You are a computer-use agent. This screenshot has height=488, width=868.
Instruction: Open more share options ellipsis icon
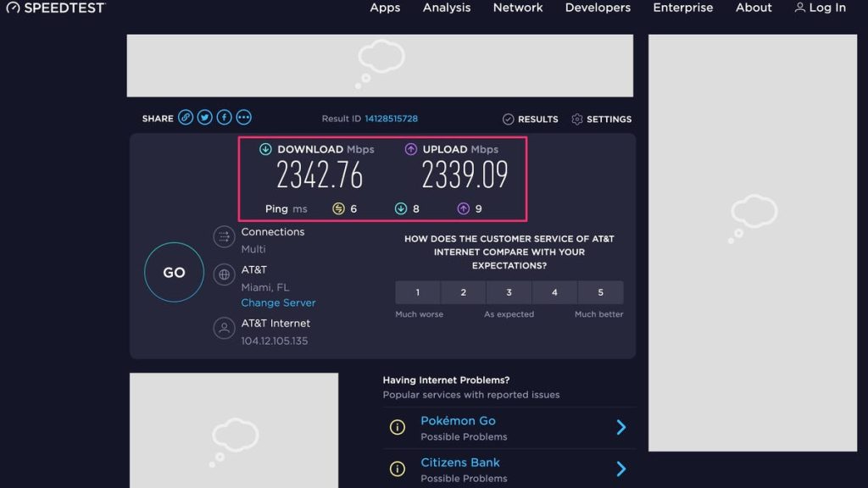click(243, 118)
